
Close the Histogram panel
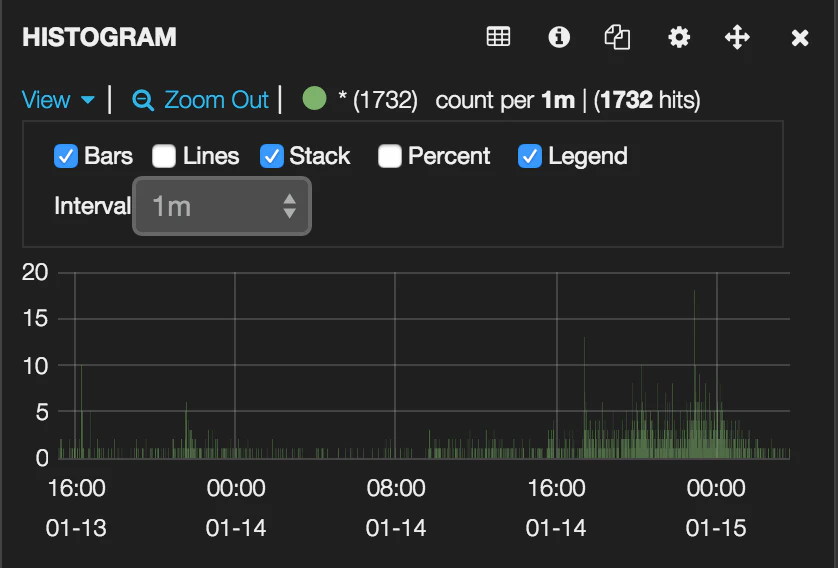click(x=800, y=38)
